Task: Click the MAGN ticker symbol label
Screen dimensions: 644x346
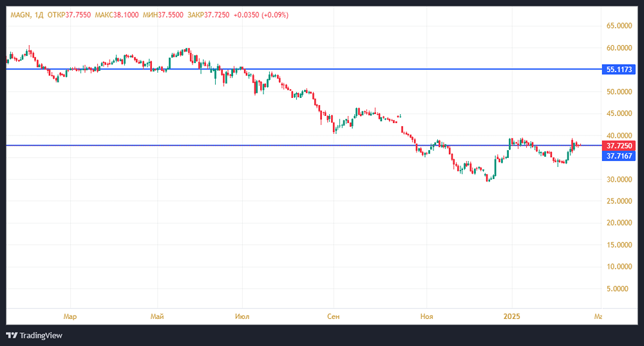Action: tap(19, 14)
